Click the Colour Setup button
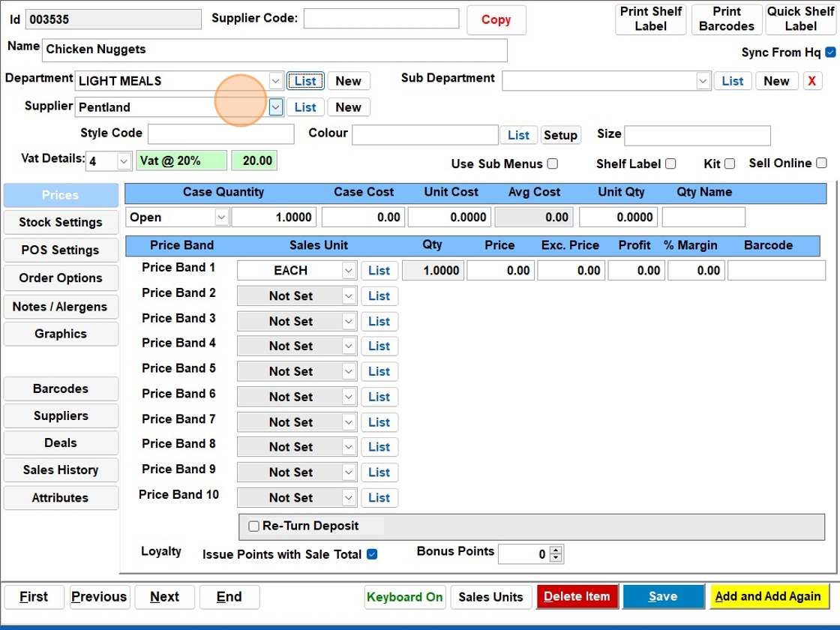Screen dimensions: 840x630 point(560,135)
